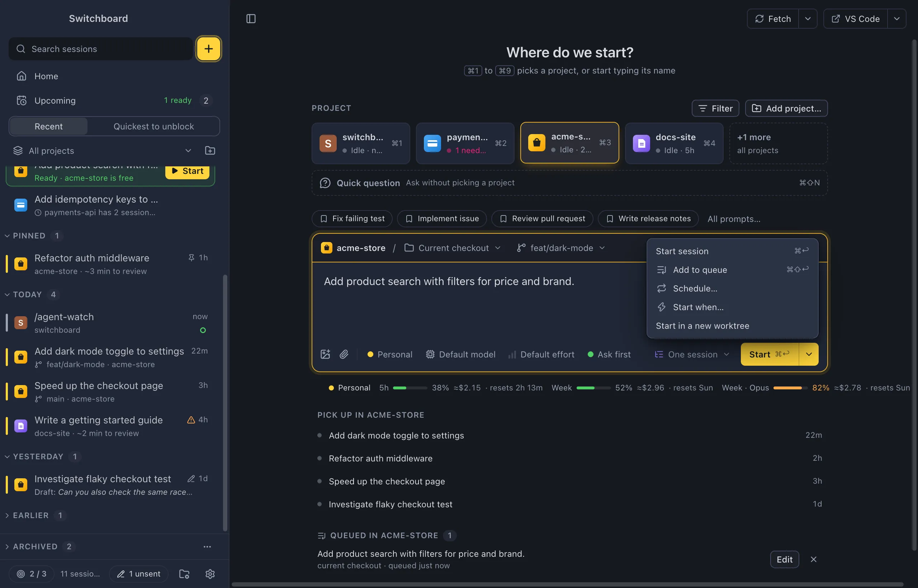Switch to the Recent tab
Screen dimensions: 918x588
click(48, 126)
